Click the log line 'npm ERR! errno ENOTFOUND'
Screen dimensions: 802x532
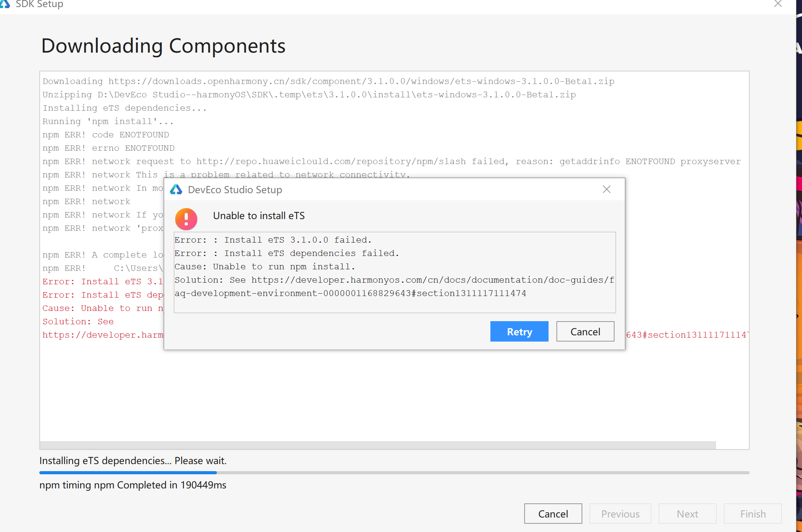108,148
